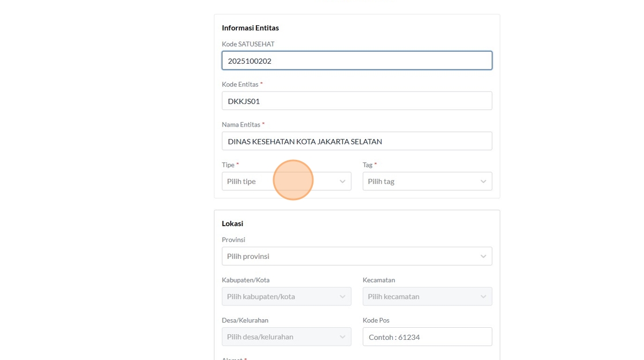The width and height of the screenshot is (644, 360).
Task: Click the chevron arrow in Tipe dropdown
Action: click(342, 181)
